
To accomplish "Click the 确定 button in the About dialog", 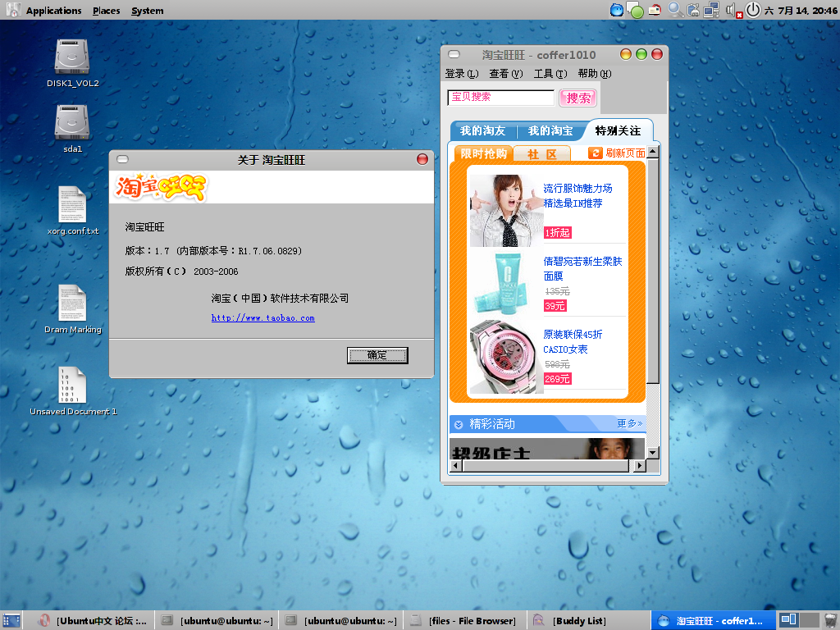I will pyautogui.click(x=377, y=355).
